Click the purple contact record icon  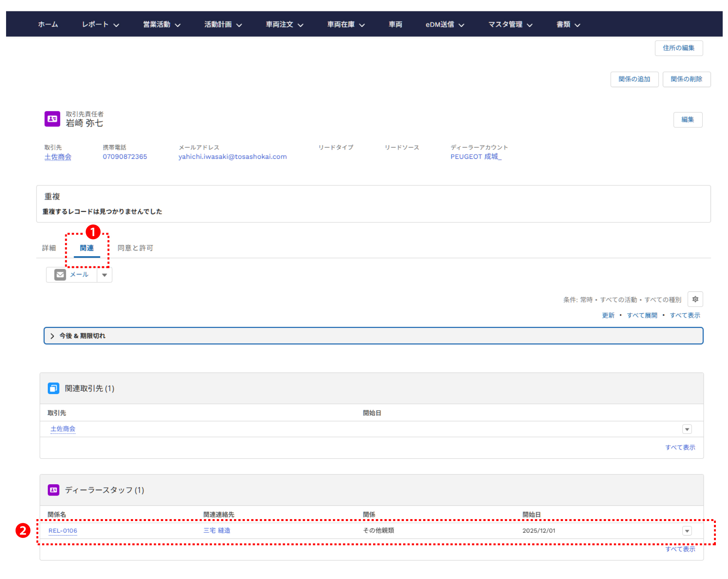(x=52, y=119)
